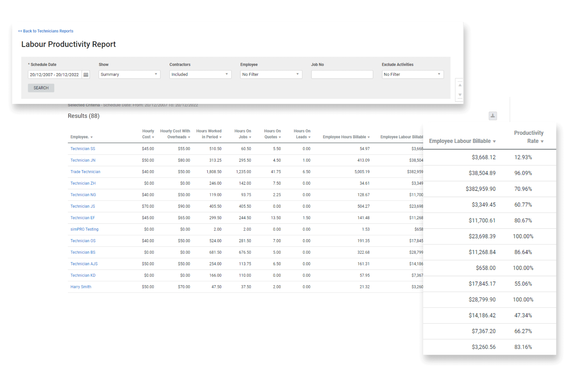Open the Employee No Filter dropdown
This screenshot has height=392, width=569.
click(271, 75)
